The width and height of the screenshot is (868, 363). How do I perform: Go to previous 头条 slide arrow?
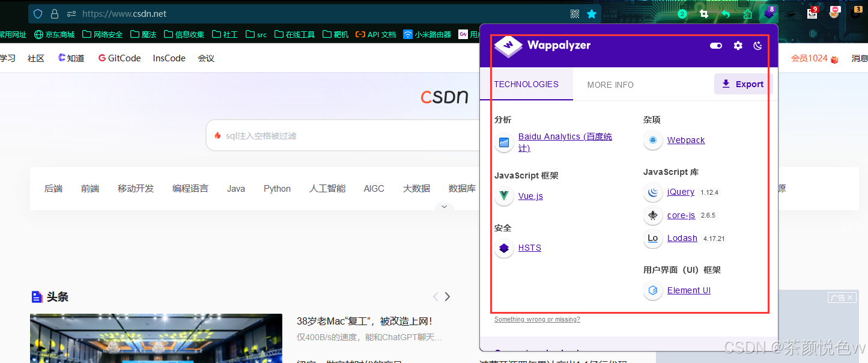(x=436, y=296)
